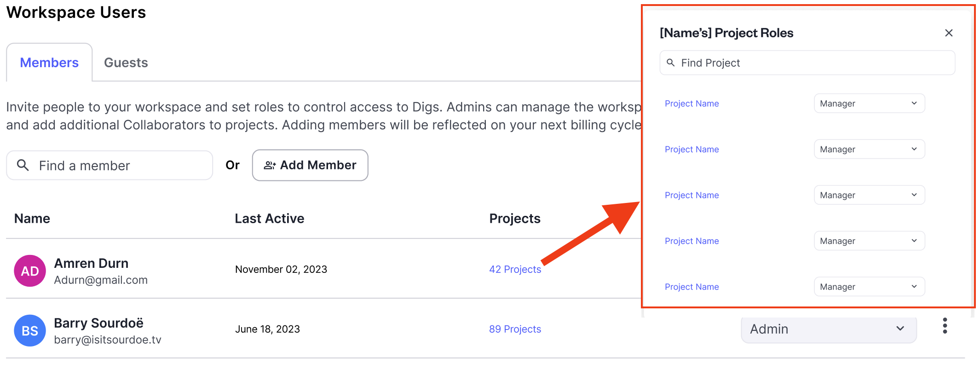The image size is (980, 370).
Task: Close the Project Roles panel
Action: pos(948,33)
